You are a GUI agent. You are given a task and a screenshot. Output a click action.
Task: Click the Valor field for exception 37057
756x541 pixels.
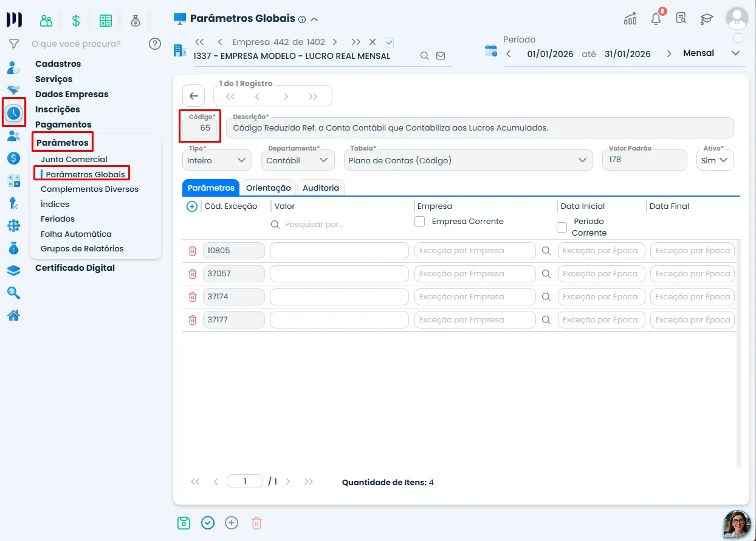click(339, 274)
